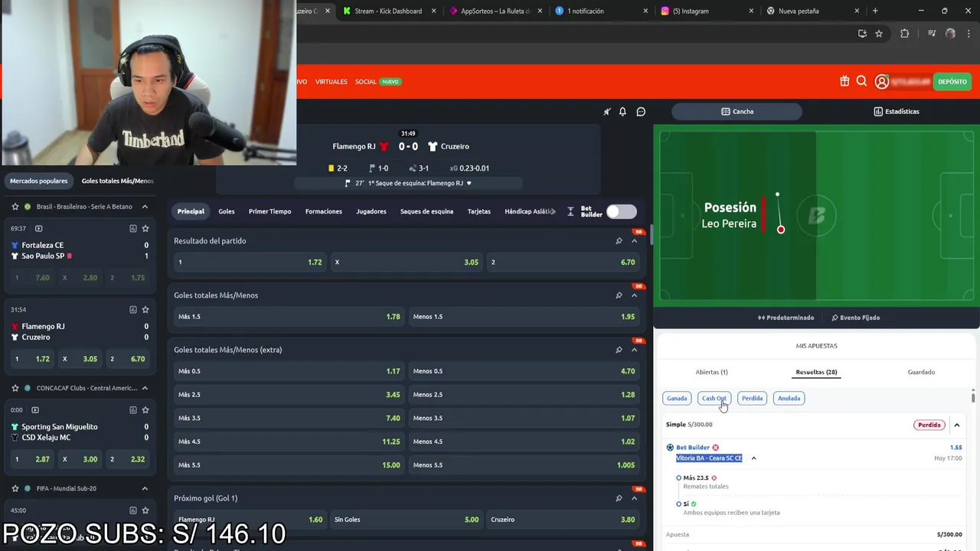Filter settled bets by Ganada

point(677,398)
